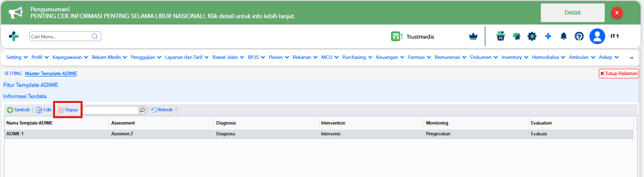This screenshot has height=177, width=644.
Task: Select the ADIME 1 row name cell
Action: [56, 133]
